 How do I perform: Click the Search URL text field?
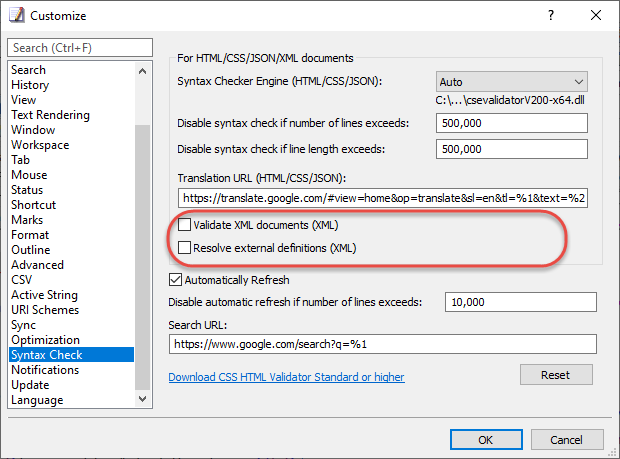(x=383, y=344)
